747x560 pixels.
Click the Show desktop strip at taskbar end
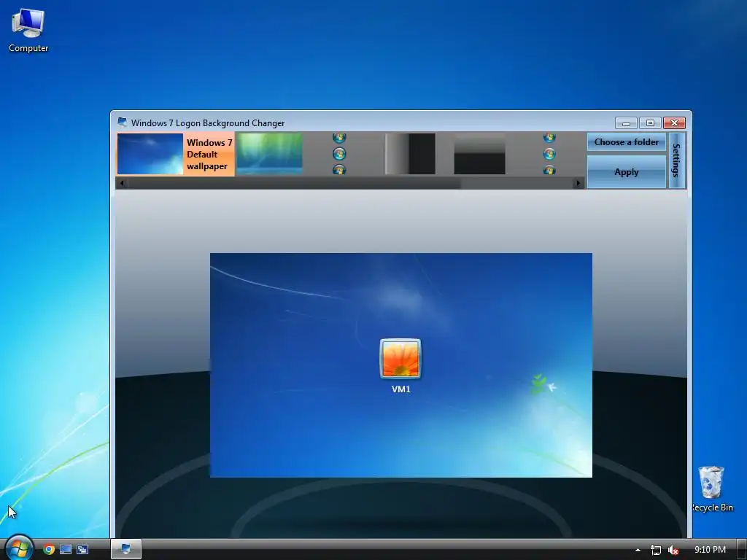click(741, 550)
